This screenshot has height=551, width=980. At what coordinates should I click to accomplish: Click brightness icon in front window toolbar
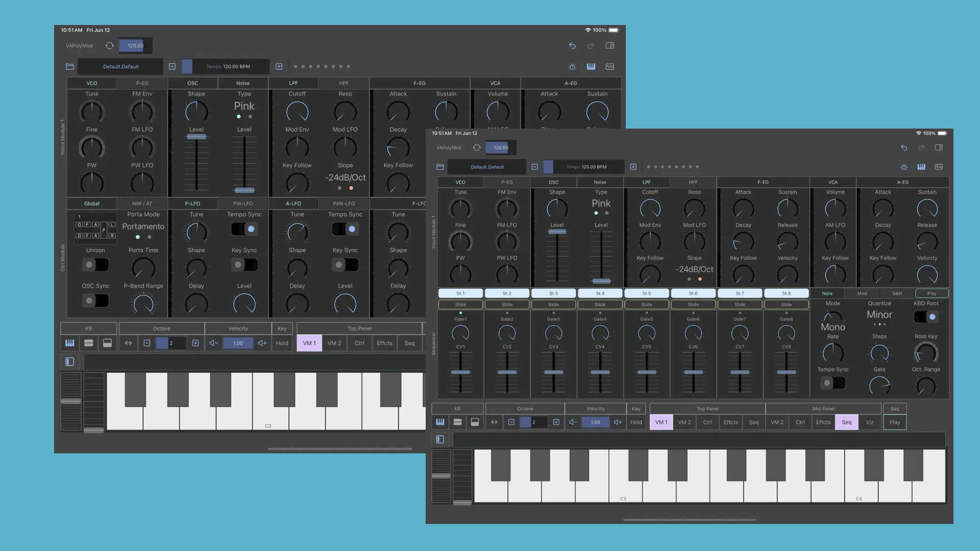904,167
